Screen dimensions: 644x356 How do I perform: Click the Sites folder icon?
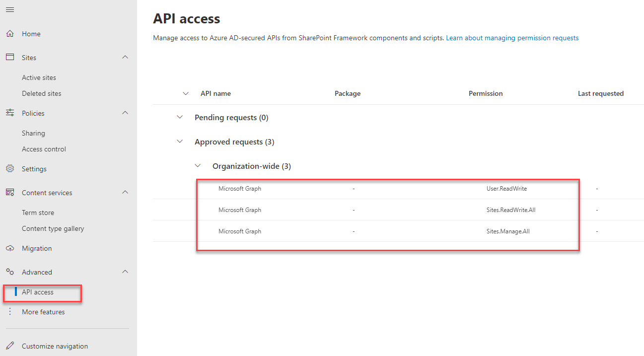click(10, 57)
